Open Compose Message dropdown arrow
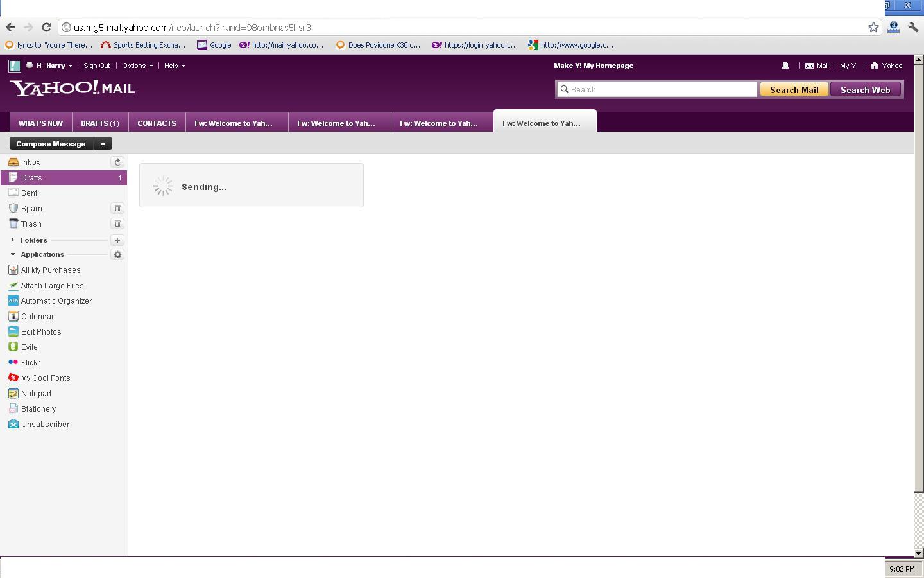Screen dimensions: 924x578 103,144
